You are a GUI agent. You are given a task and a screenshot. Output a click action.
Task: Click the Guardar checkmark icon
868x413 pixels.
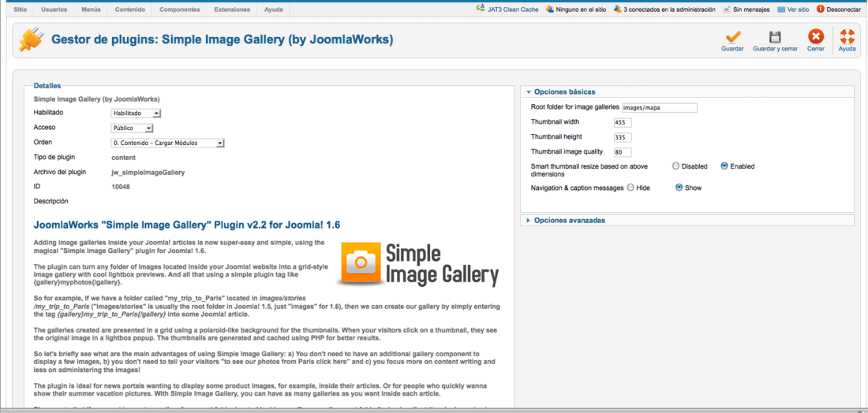click(732, 37)
